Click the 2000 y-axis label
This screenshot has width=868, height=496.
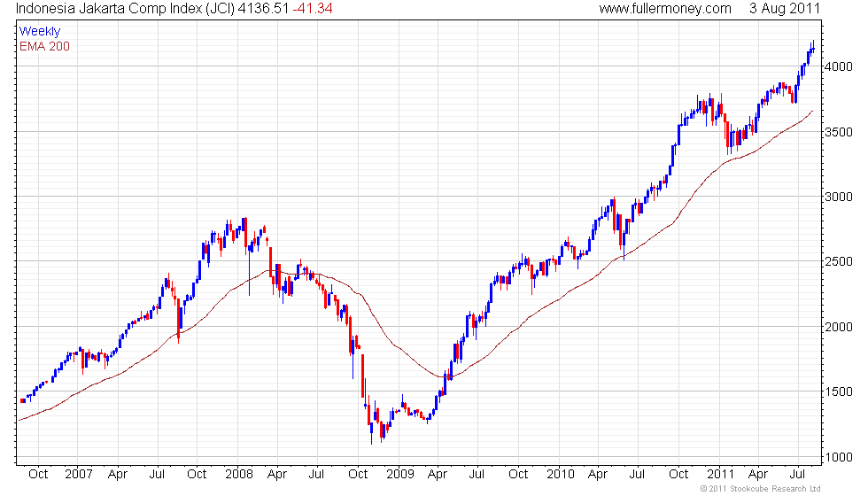(838, 327)
